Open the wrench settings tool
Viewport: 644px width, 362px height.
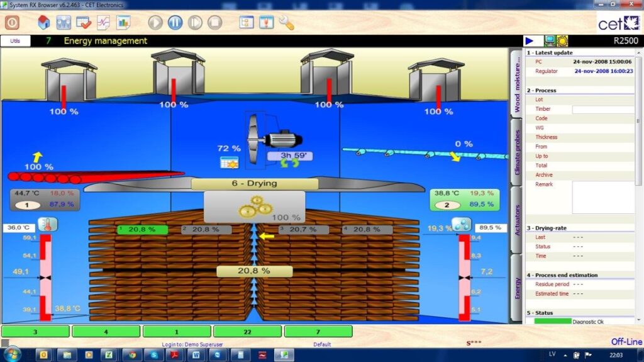[286, 22]
